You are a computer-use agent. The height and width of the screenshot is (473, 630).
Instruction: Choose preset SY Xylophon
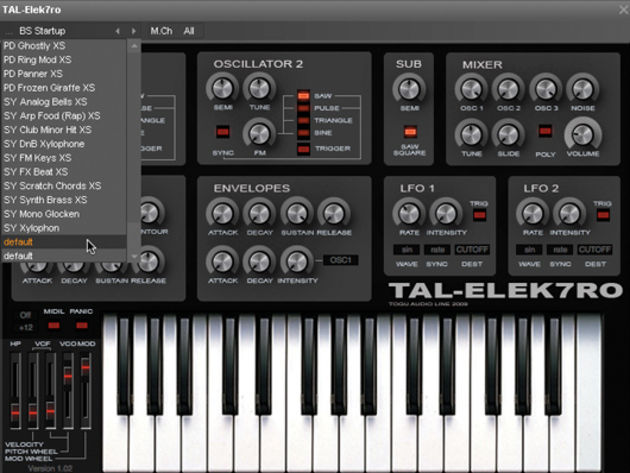[64, 228]
